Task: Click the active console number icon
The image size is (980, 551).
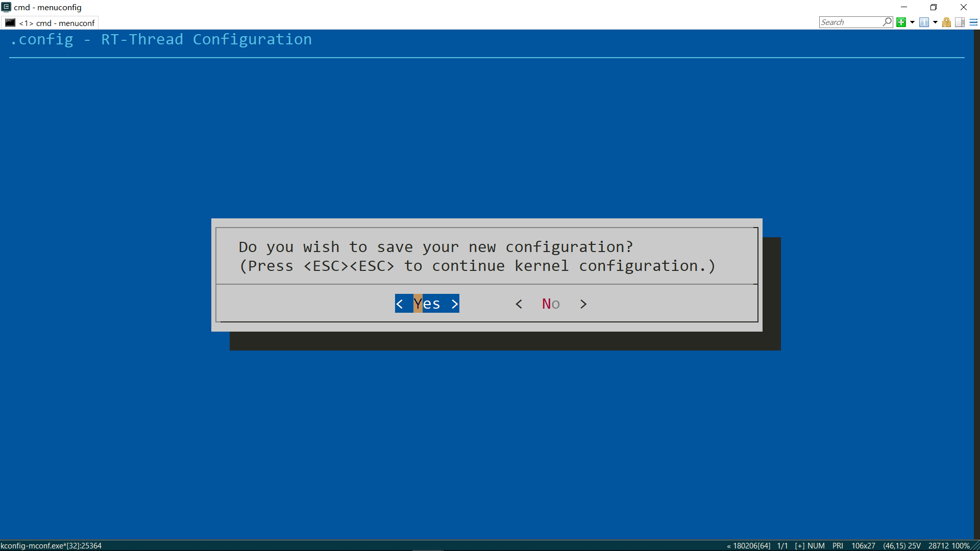Action: [x=924, y=22]
